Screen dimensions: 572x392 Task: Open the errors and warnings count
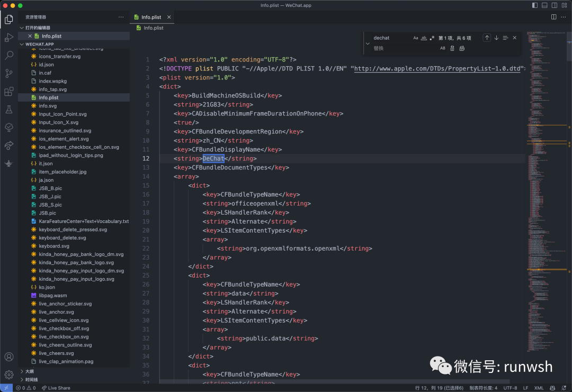click(x=25, y=388)
